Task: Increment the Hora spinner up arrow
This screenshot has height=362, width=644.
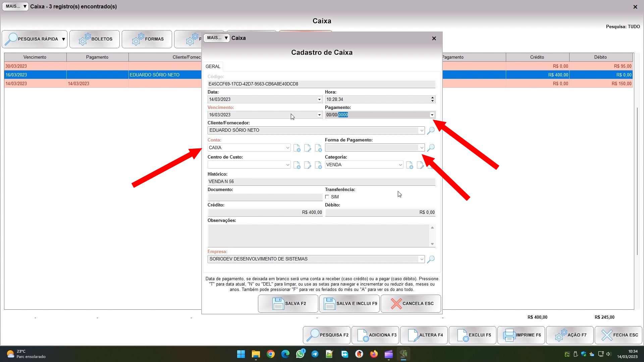Action: [432, 98]
